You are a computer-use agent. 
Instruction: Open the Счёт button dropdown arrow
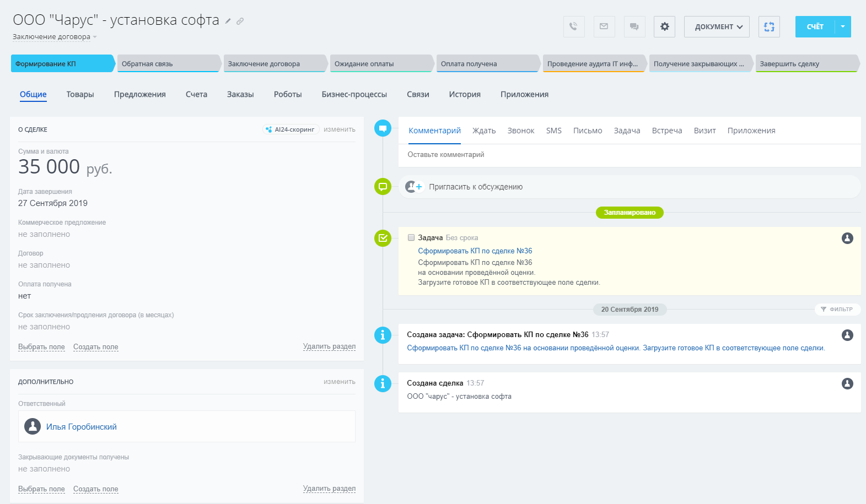click(842, 26)
